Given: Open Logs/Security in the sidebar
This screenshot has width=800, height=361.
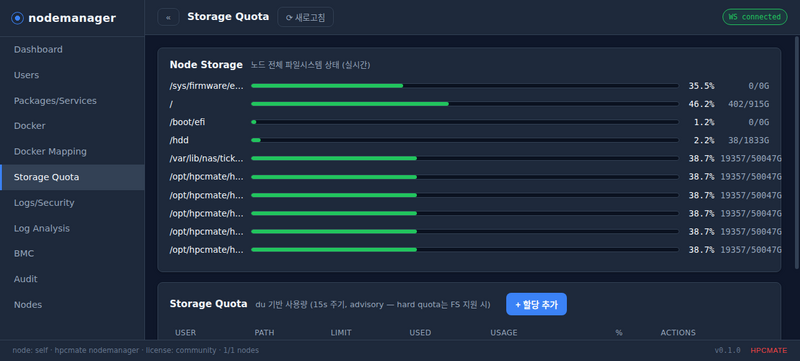Looking at the screenshot, I should pyautogui.click(x=72, y=202).
